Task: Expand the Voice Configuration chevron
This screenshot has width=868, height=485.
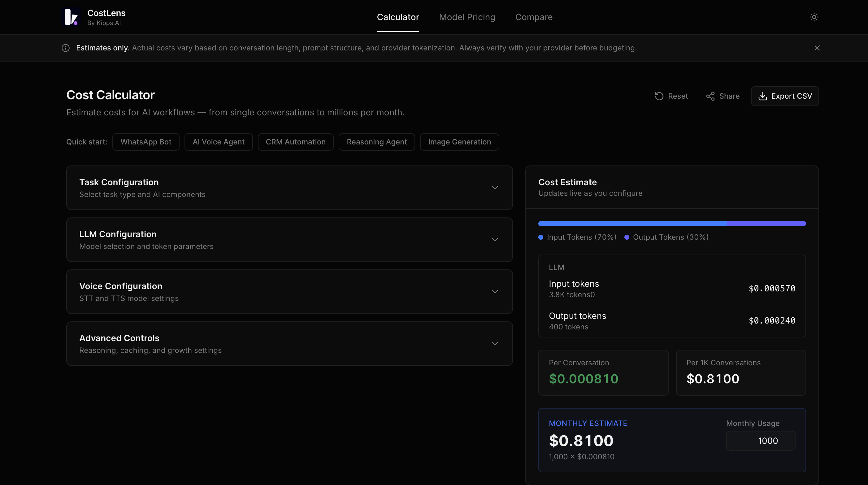Action: 495,292
